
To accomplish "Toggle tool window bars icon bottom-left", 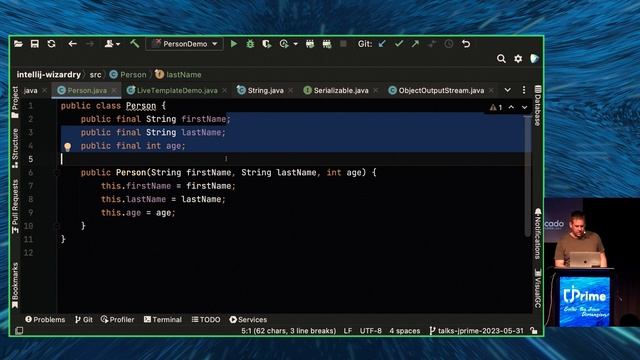I will (19, 331).
